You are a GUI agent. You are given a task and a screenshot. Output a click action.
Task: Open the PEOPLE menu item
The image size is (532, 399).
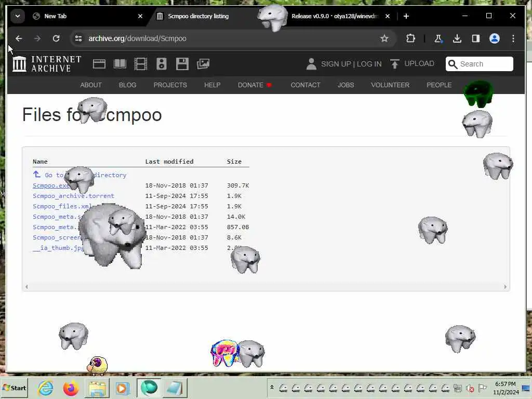pyautogui.click(x=439, y=85)
